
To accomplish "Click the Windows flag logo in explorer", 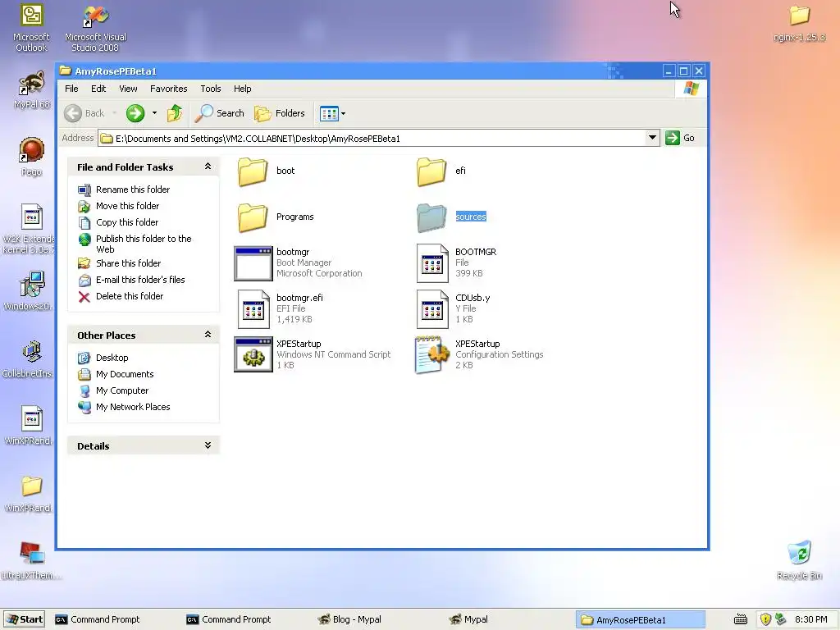I will coord(691,89).
